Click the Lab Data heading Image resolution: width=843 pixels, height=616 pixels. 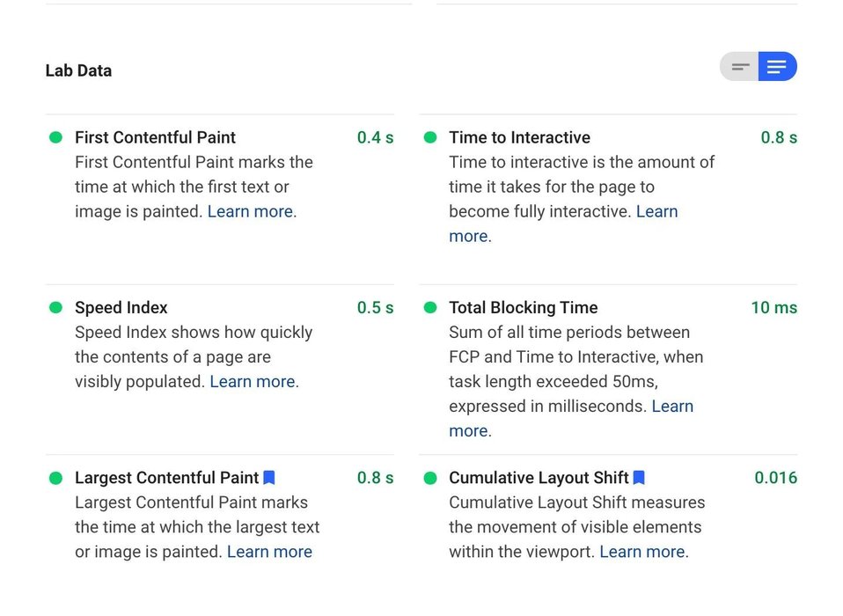pyautogui.click(x=78, y=70)
